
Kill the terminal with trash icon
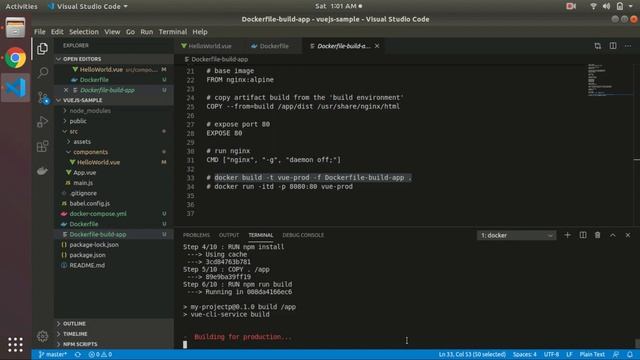pos(598,235)
